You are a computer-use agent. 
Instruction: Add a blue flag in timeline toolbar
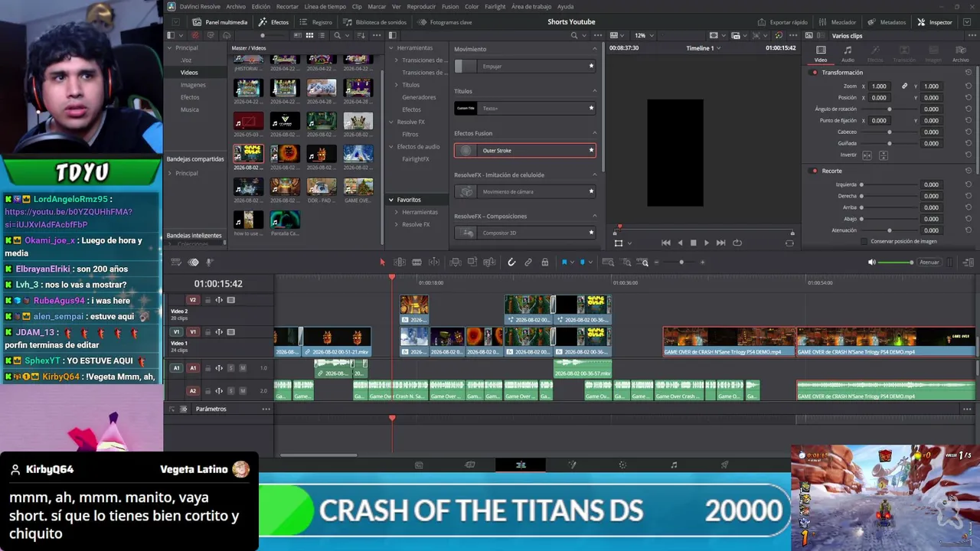click(564, 262)
